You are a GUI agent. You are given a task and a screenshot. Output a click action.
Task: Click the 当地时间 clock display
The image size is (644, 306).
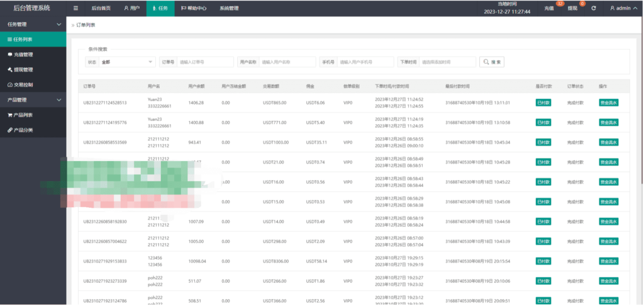click(507, 8)
